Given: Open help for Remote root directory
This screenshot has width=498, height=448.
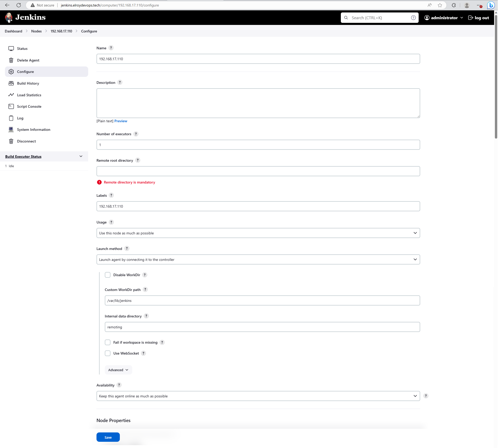Looking at the screenshot, I should coord(138,160).
